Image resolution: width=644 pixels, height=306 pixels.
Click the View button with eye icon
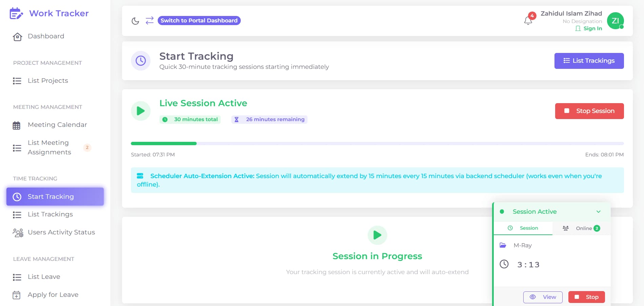point(543,297)
